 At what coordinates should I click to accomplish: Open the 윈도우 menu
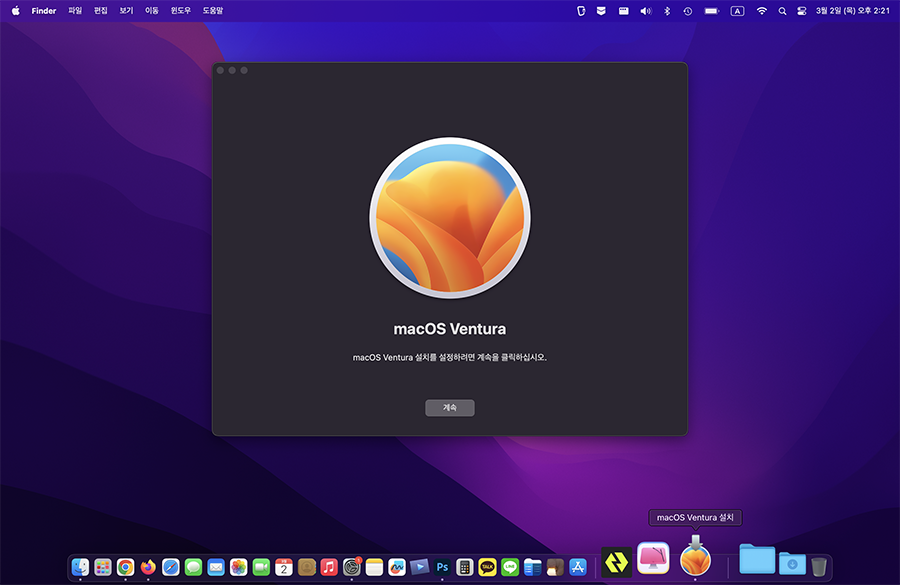[180, 10]
